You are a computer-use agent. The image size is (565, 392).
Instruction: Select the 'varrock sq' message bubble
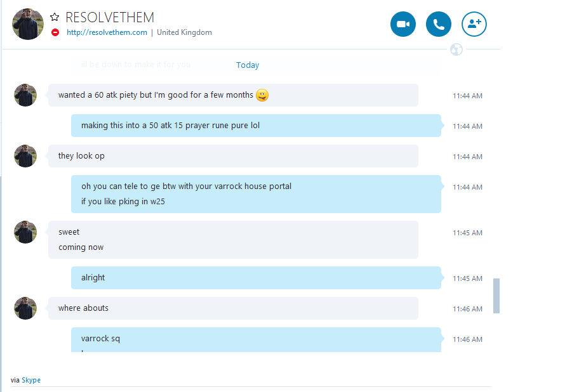256,339
